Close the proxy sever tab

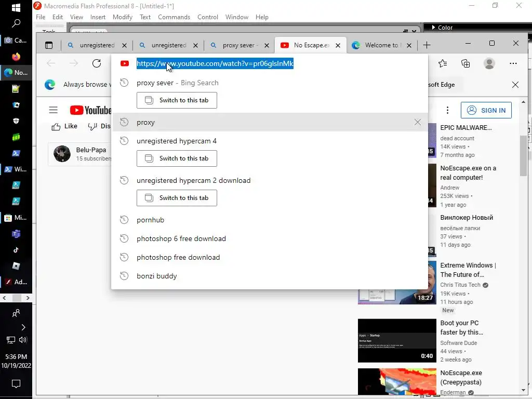267,46
